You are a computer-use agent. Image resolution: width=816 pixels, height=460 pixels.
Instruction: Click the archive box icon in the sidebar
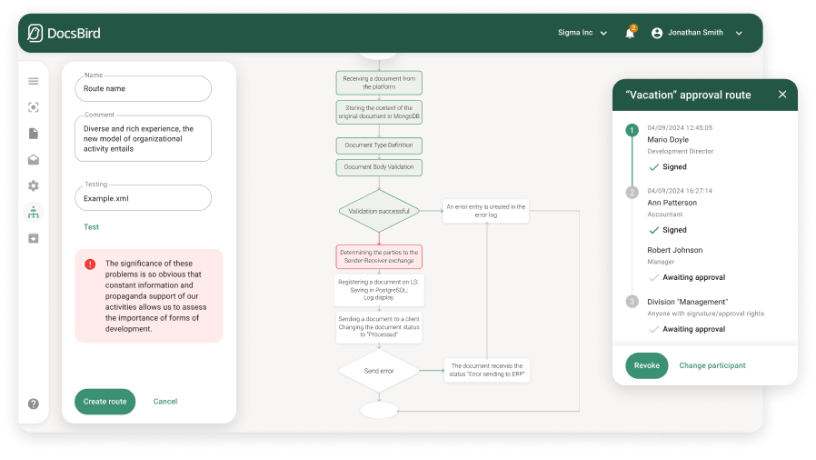click(33, 238)
